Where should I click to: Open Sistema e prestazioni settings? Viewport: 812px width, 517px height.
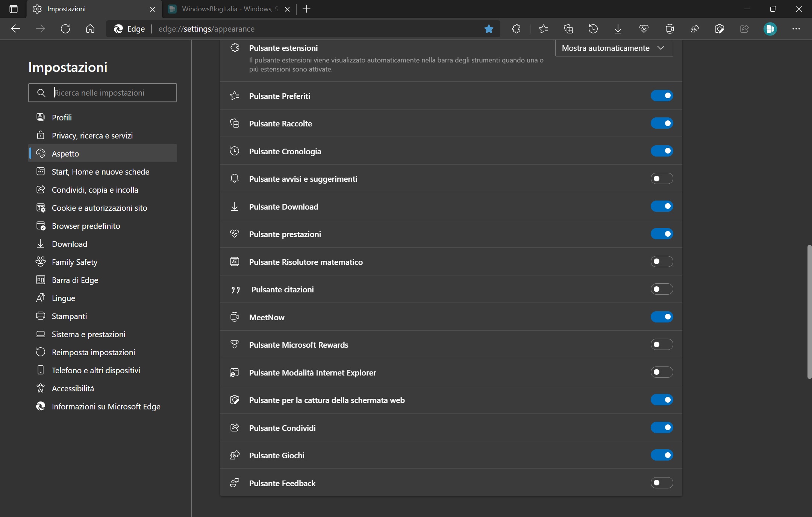point(103,334)
